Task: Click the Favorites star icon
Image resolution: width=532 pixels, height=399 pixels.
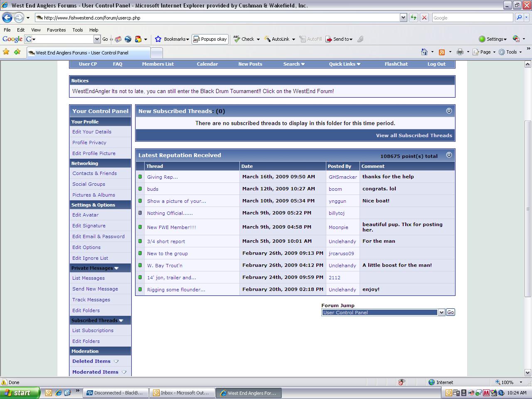Action: (6, 52)
